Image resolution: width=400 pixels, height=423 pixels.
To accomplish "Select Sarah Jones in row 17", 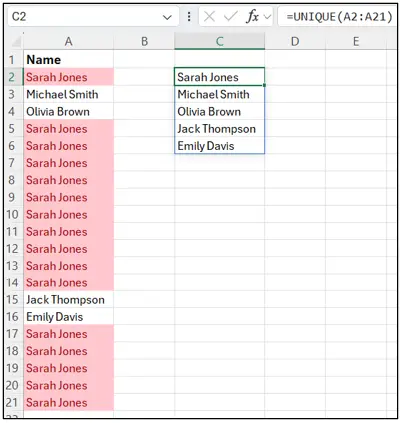I will click(x=68, y=334).
